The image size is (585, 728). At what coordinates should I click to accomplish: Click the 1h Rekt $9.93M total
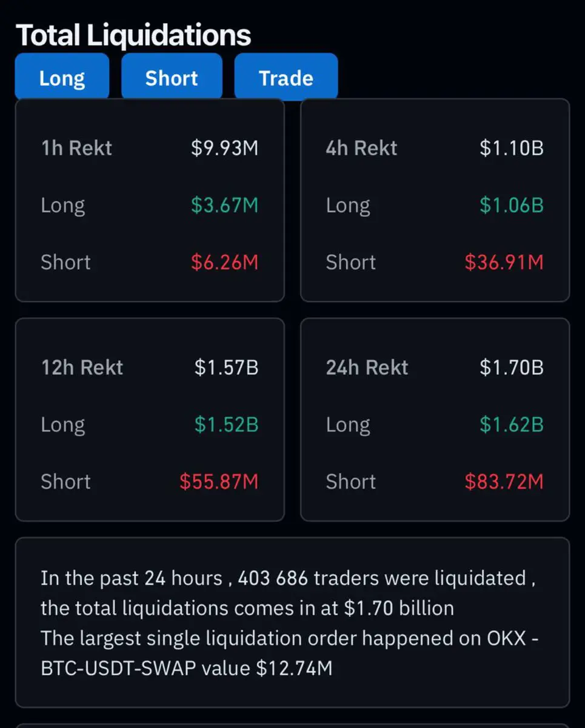pos(225,148)
